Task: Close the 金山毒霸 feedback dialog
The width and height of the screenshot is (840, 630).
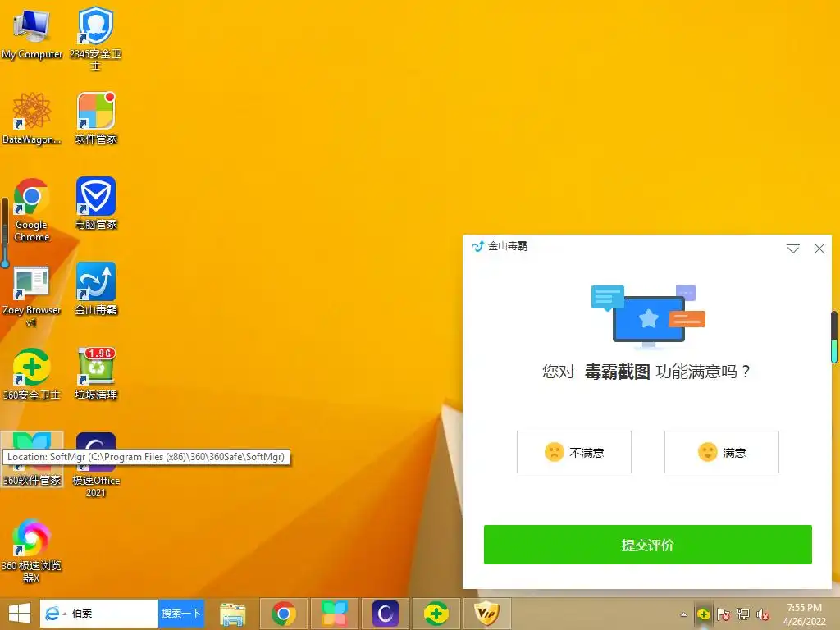Action: click(819, 249)
